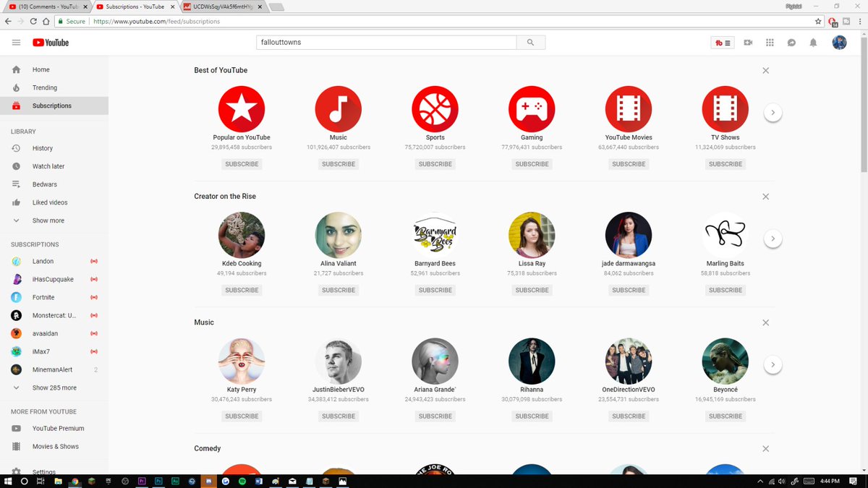Dismiss the Best of YouTube section
The height and width of the screenshot is (488, 868).
point(766,70)
